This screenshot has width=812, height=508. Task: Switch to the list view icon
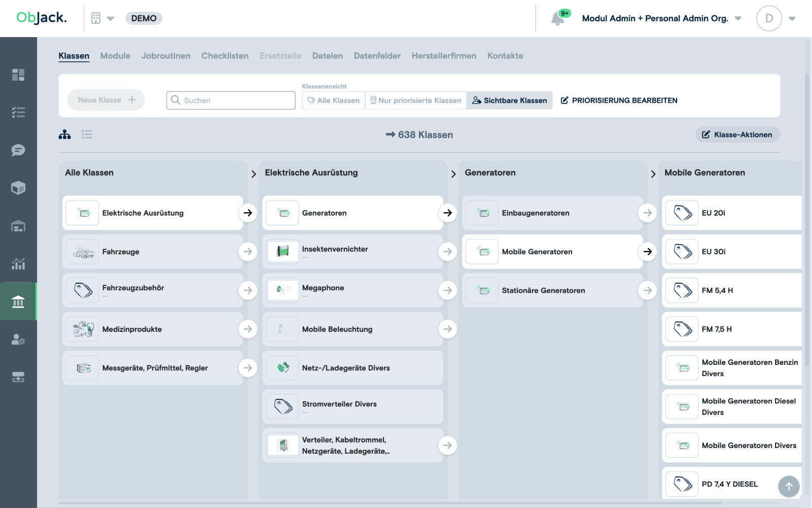[87, 134]
